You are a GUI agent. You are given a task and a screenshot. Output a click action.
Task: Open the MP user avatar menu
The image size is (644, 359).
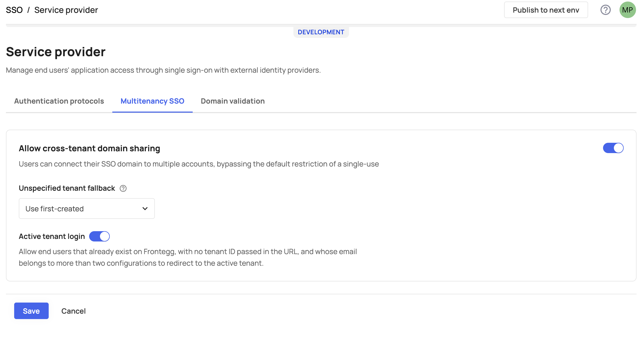point(628,10)
